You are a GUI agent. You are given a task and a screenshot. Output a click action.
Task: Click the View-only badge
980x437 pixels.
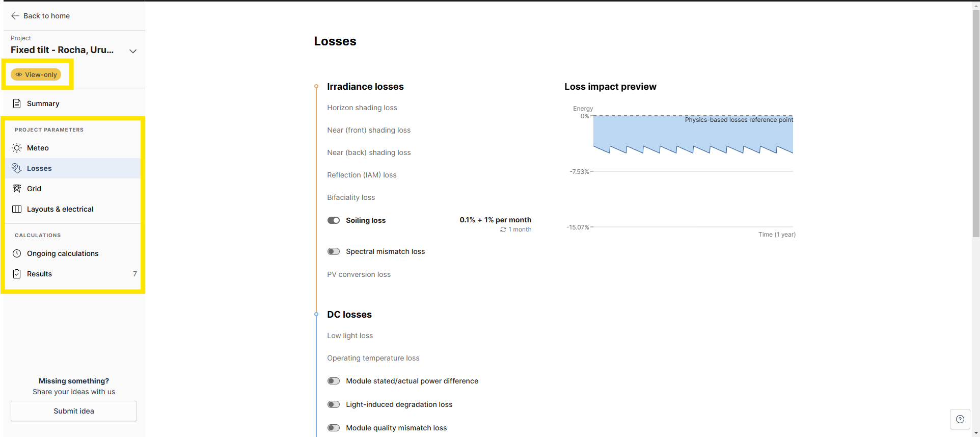pyautogui.click(x=36, y=74)
